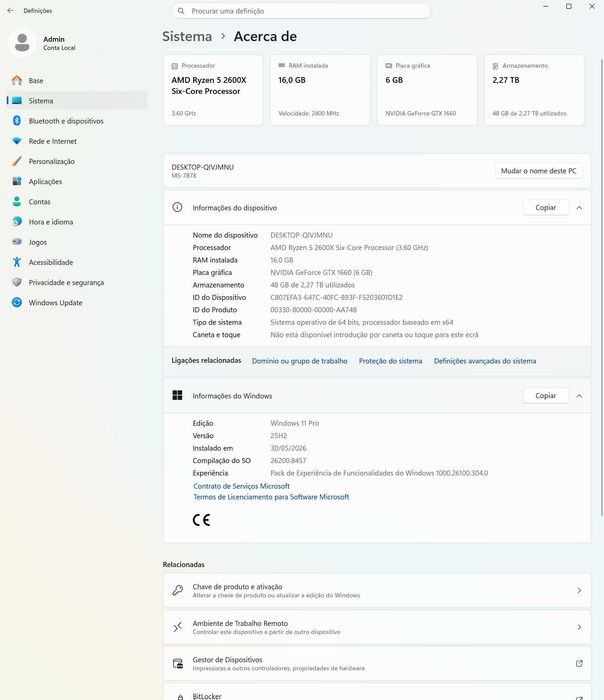Select the ID do Produto value 00330-80000-00000-AA748
Viewport: 604px width, 700px height.
pyautogui.click(x=313, y=310)
